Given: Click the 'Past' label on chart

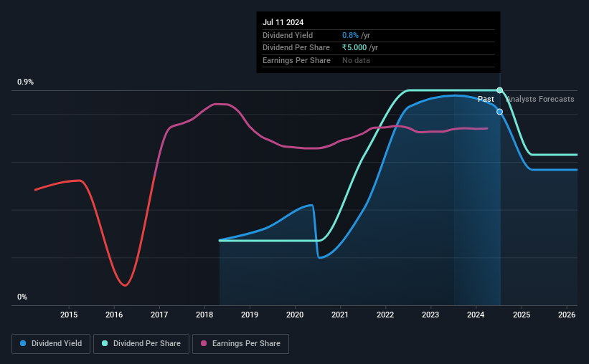Looking at the screenshot, I should click(x=486, y=99).
